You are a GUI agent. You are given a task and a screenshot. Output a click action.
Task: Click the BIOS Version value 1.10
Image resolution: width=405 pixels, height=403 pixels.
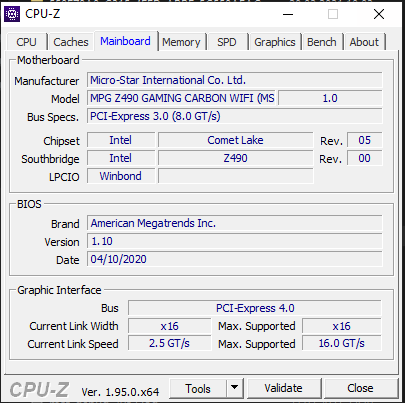pyautogui.click(x=235, y=241)
